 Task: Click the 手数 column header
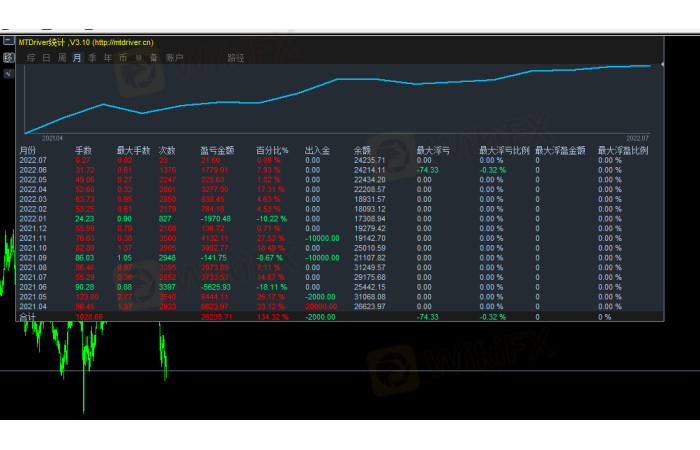click(x=83, y=150)
